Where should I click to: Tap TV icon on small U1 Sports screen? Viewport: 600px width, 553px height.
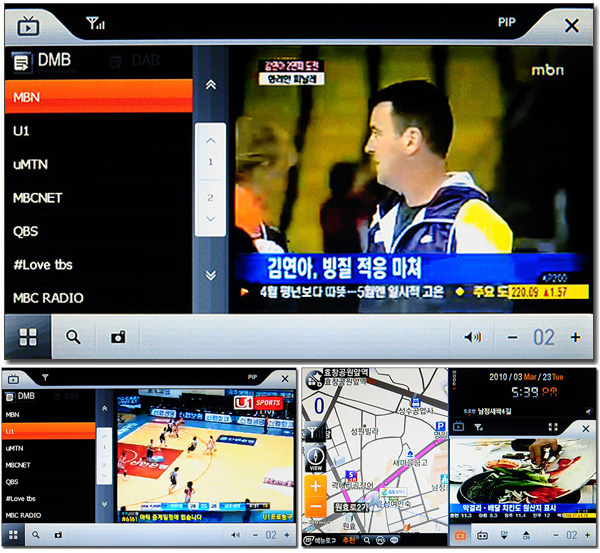[x=13, y=379]
